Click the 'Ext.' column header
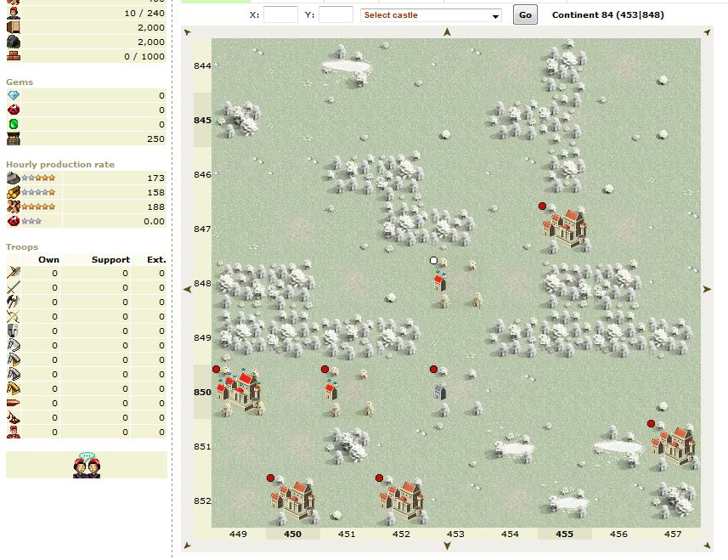Screen dimensions: 728x560 pos(156,259)
